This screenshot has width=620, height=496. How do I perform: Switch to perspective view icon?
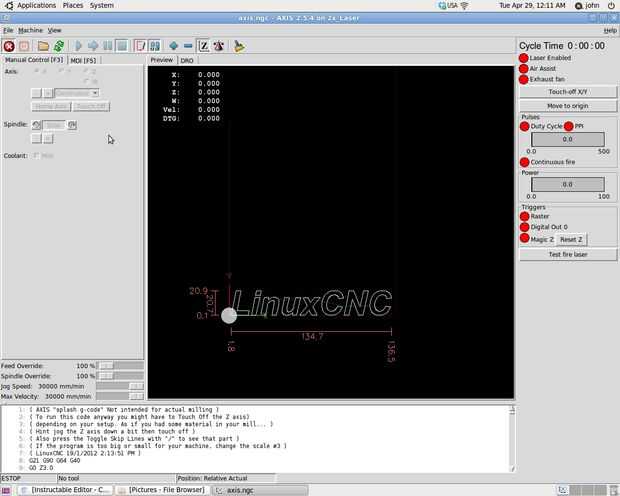[219, 46]
